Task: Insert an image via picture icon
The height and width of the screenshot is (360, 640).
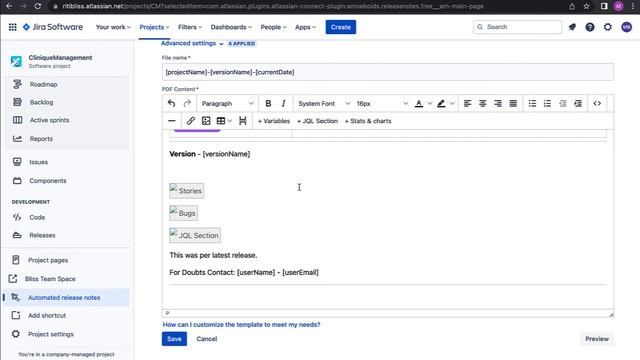Action: (x=206, y=121)
